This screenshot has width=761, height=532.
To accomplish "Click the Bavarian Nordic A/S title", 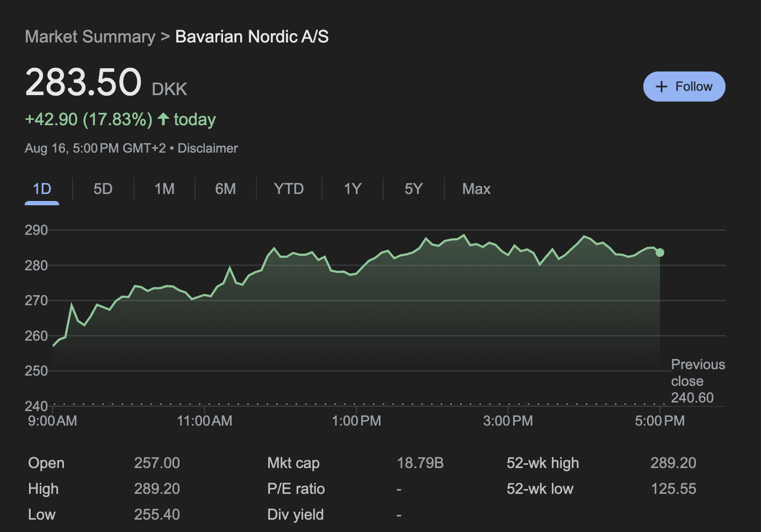I will coord(252,37).
